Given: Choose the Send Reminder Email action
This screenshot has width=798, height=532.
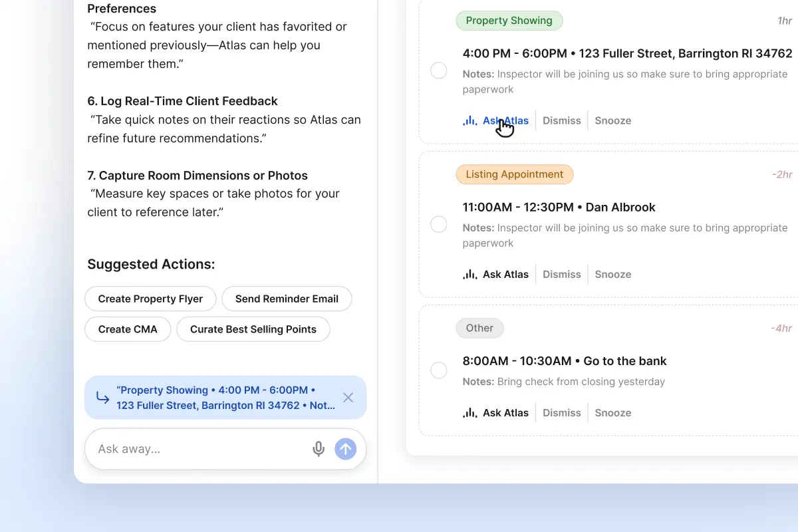Looking at the screenshot, I should pos(287,299).
